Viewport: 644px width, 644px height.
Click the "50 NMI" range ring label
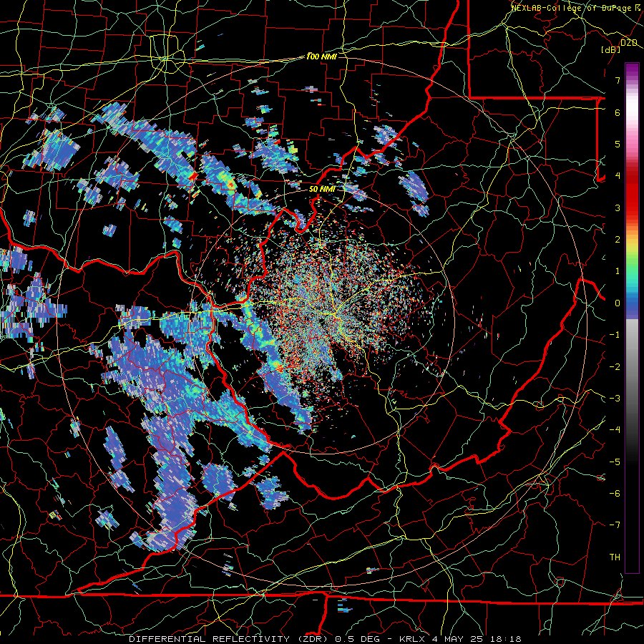pos(321,189)
